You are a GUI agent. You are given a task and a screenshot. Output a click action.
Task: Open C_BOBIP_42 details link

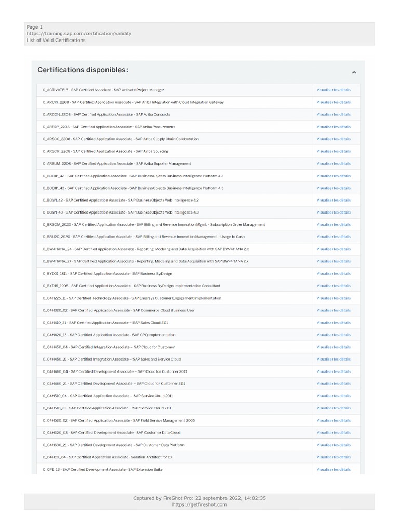point(334,176)
